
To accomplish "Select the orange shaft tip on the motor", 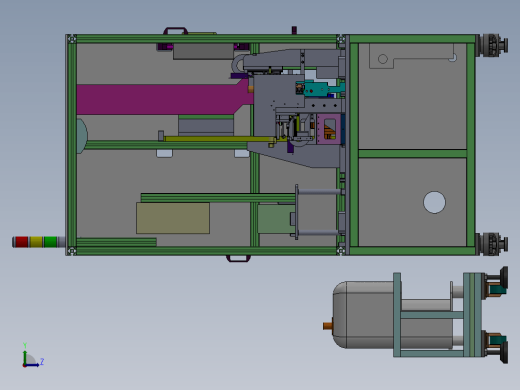I will pos(328,326).
